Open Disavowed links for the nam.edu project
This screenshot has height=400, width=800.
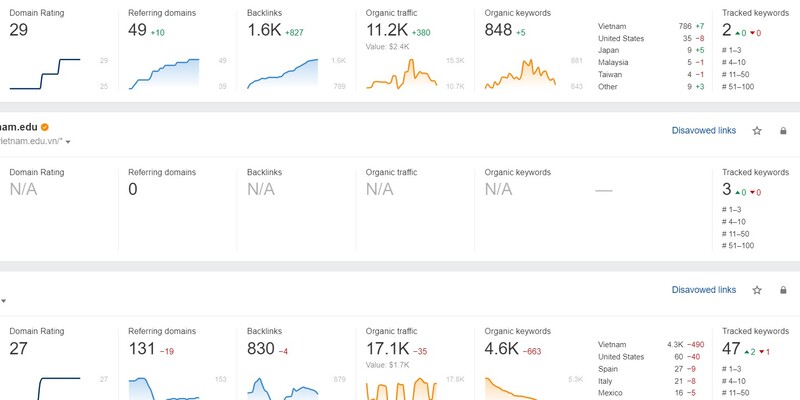[704, 130]
